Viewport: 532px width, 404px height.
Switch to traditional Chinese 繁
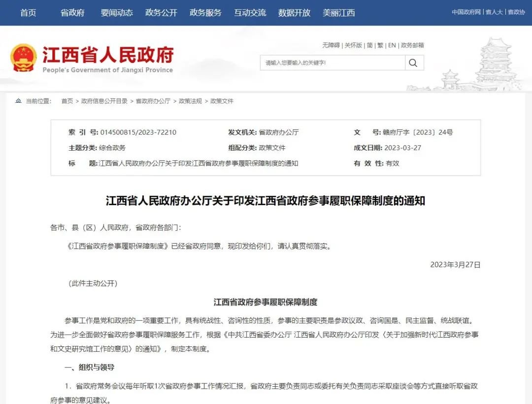(x=380, y=45)
